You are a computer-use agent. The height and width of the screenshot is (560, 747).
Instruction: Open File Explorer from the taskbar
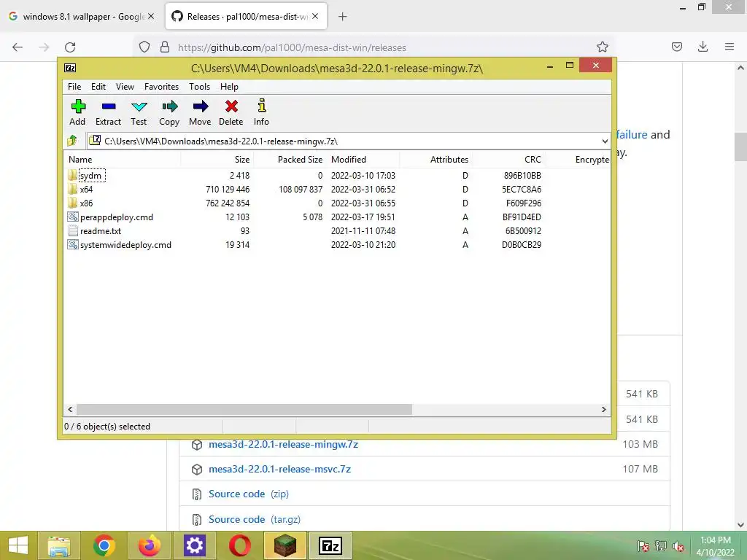pyautogui.click(x=59, y=545)
